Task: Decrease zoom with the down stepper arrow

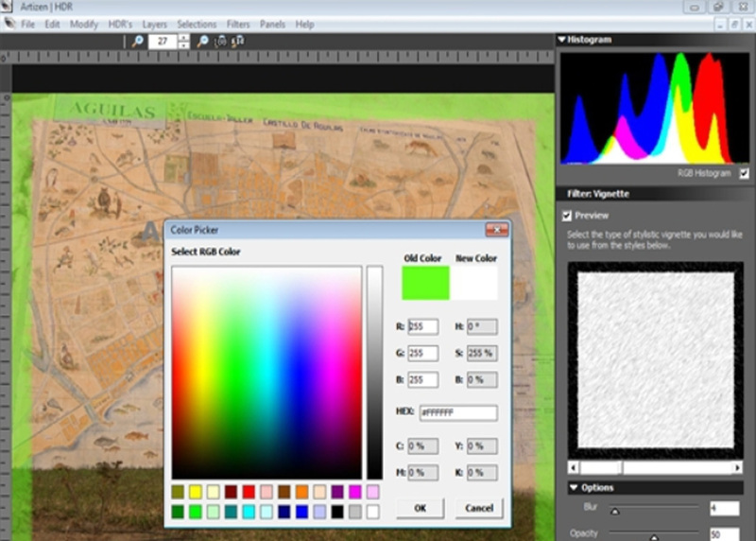Action: (183, 45)
